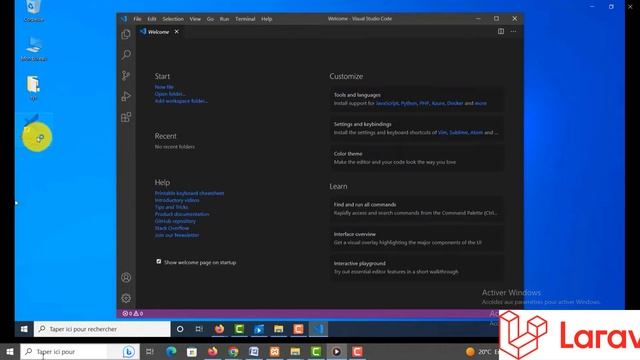Open Google Chrome from the outermost taskbar
Image resolution: width=640 pixels, height=360 pixels.
click(x=233, y=351)
